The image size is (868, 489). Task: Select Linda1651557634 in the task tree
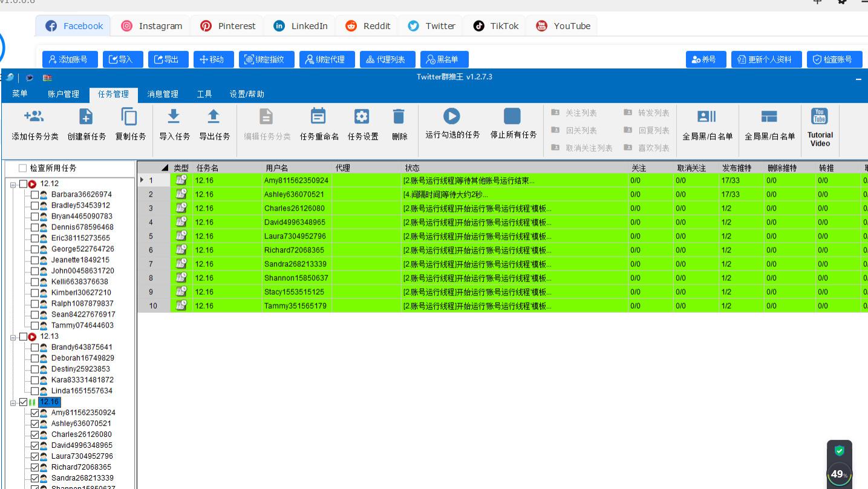82,391
